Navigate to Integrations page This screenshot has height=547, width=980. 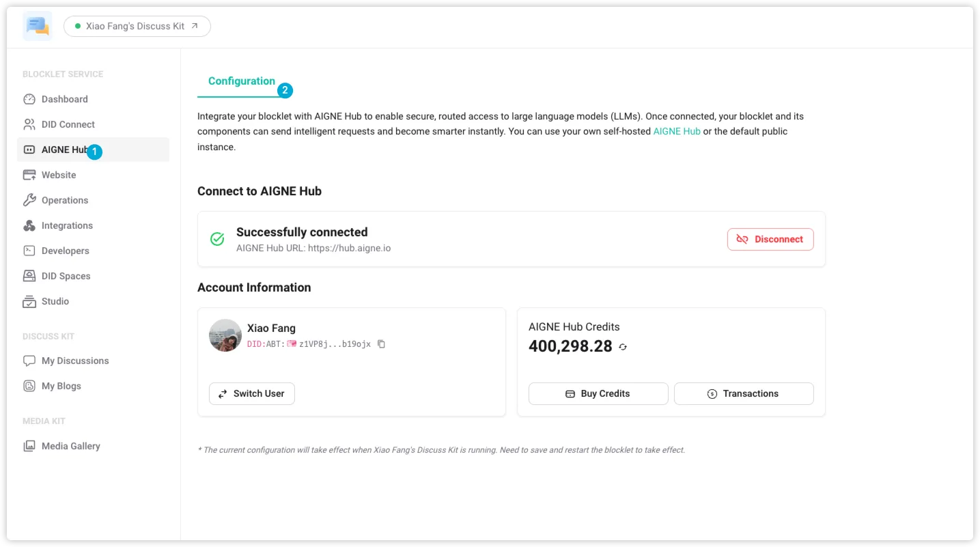click(x=93, y=225)
